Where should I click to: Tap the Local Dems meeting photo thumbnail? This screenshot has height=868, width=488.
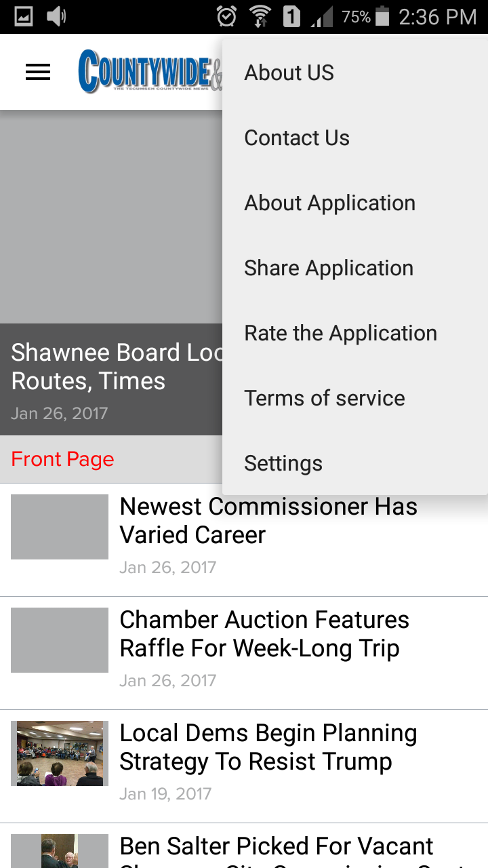(60, 753)
